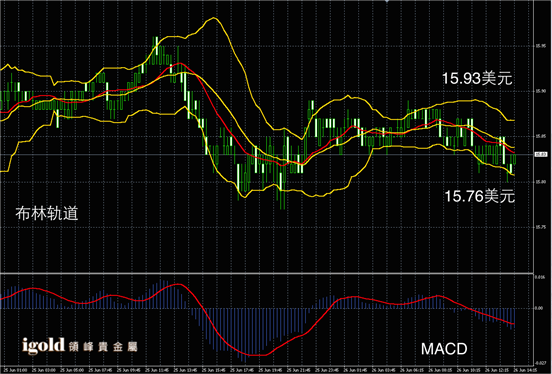This screenshot has width=552, height=374.
Task: Select the 15.76美元 support label
Action: [479, 196]
